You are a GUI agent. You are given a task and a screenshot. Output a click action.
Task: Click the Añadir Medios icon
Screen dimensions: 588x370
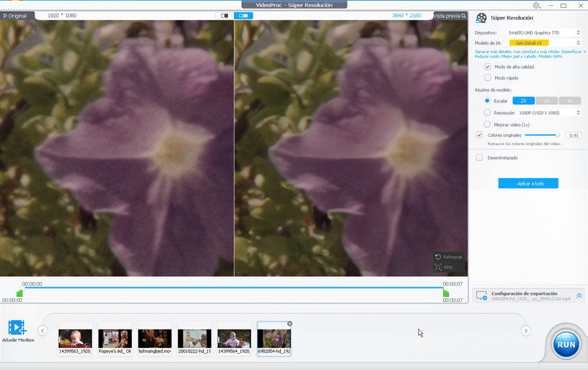[x=17, y=328]
